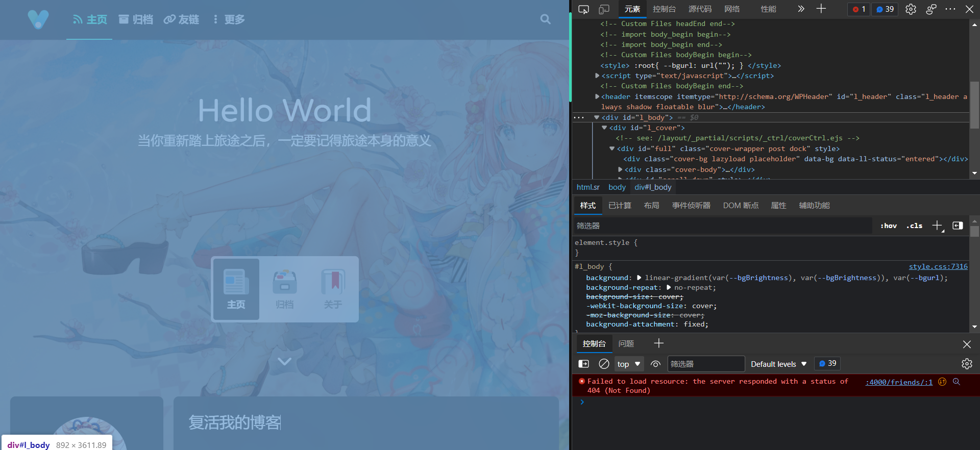This screenshot has width=980, height=450.
Task: Click the new style rule plus icon
Action: click(x=937, y=226)
